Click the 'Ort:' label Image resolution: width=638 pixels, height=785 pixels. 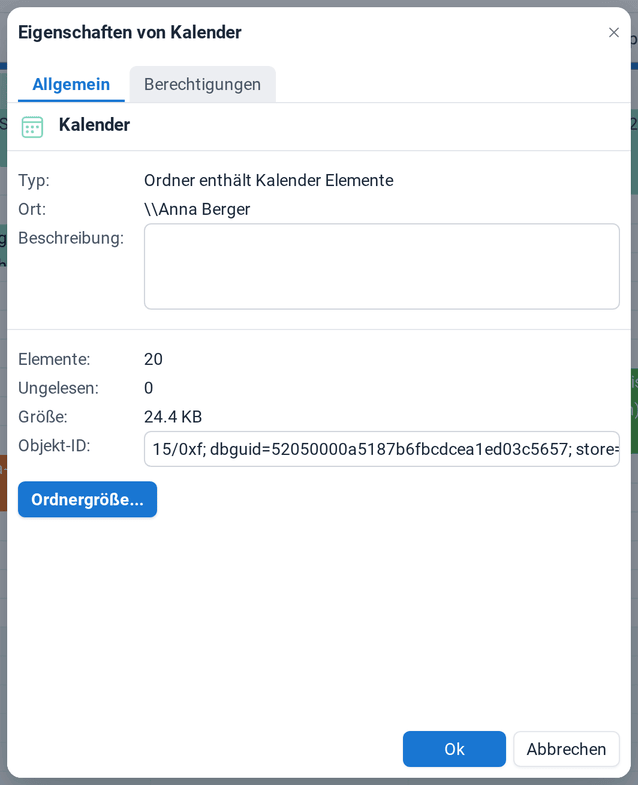(32, 209)
